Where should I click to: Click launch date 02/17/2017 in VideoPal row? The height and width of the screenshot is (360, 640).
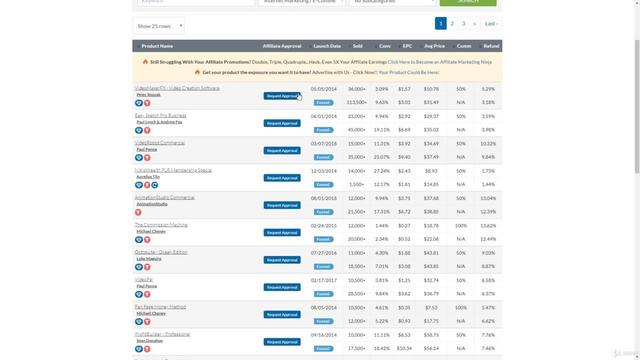(x=324, y=280)
